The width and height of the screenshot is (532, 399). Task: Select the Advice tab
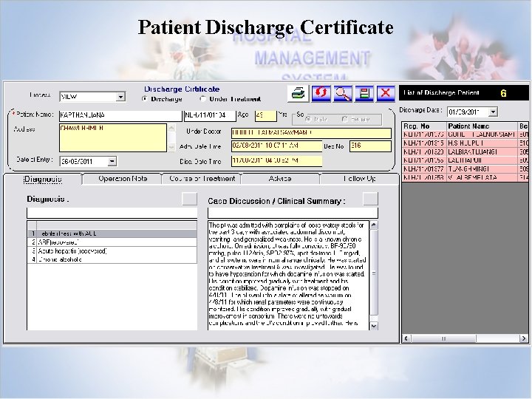[x=280, y=179]
